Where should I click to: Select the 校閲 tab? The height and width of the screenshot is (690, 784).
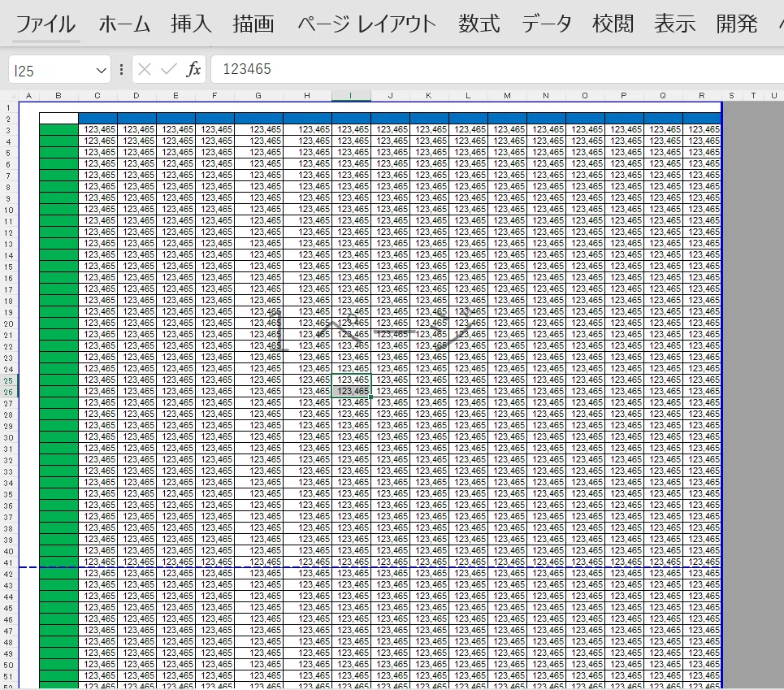click(613, 24)
